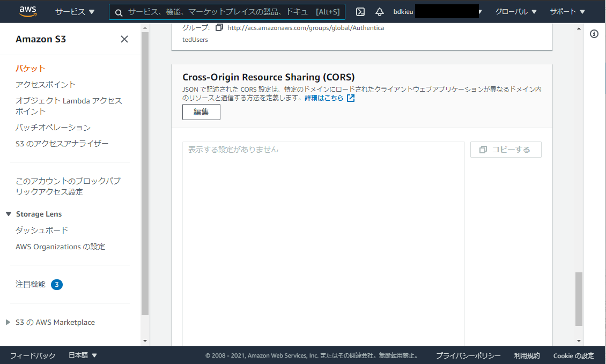Open the サポート dropdown menu
Screen dimensions: 606x364
pos(567,12)
